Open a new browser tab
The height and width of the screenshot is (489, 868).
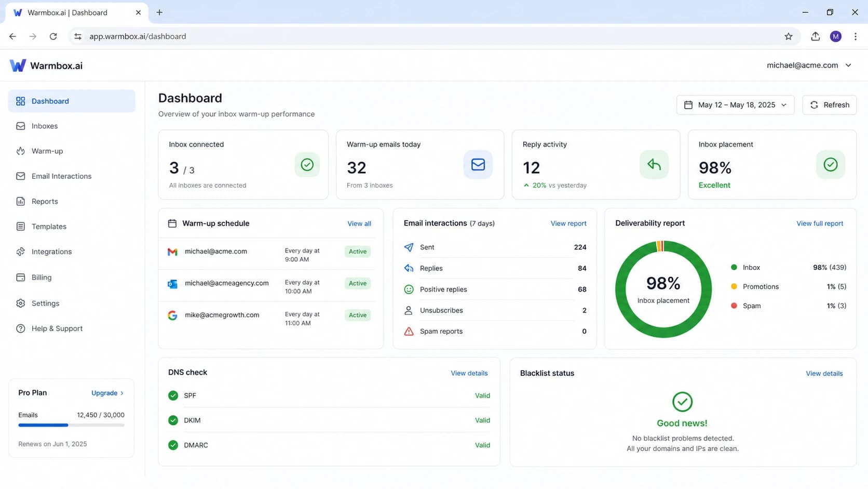(x=159, y=12)
